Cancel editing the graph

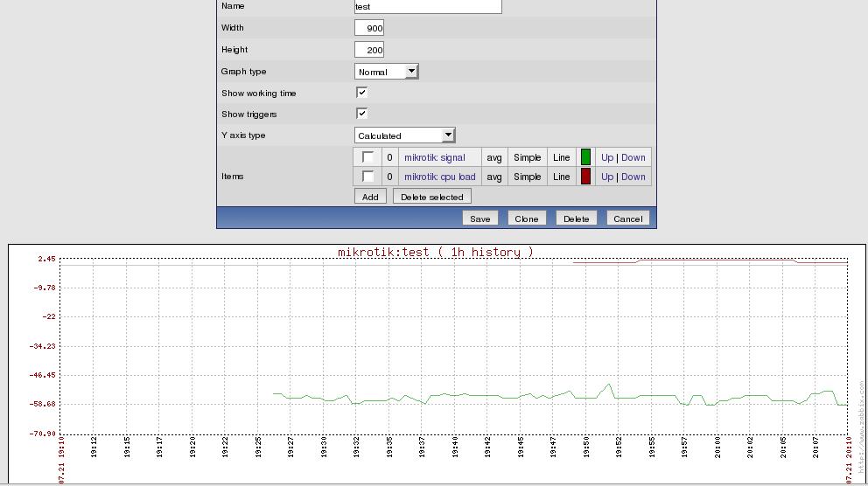tap(627, 219)
